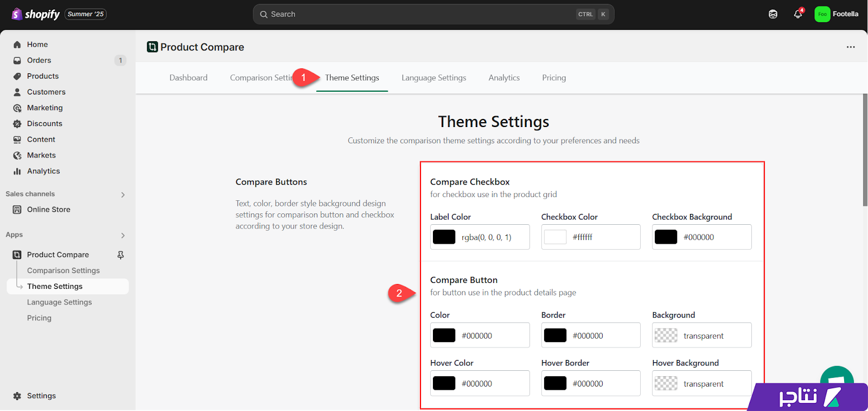Click the Shopify logo
868x411 pixels.
(x=36, y=14)
